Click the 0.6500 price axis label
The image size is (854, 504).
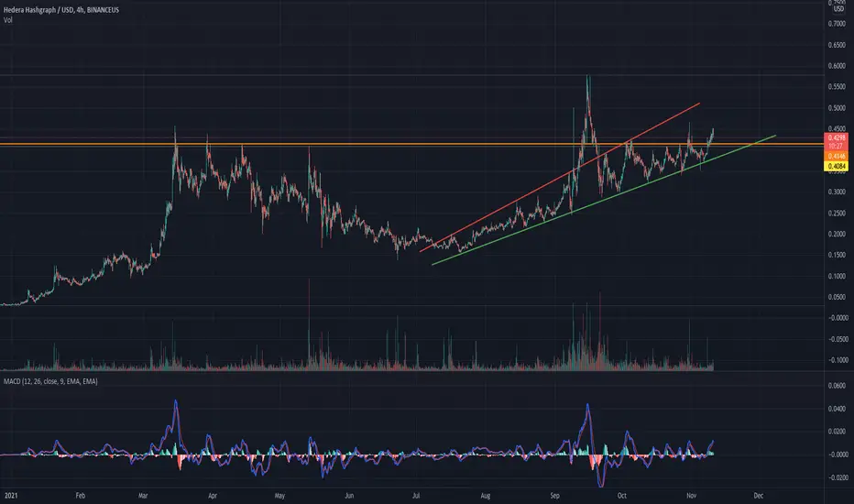(837, 45)
